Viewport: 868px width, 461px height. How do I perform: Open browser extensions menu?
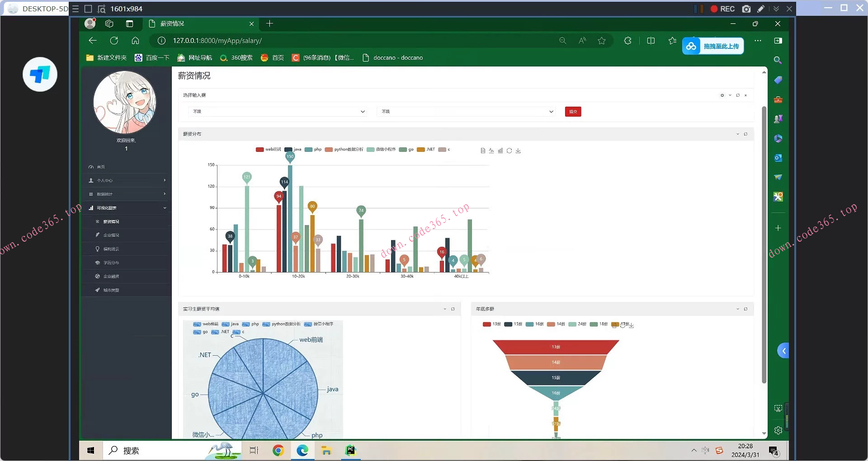pyautogui.click(x=627, y=41)
